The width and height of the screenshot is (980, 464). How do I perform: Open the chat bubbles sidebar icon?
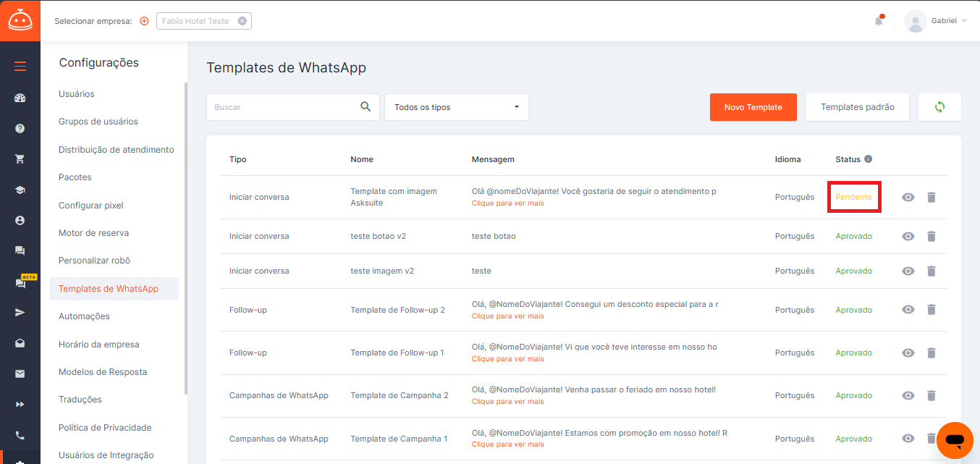coord(20,250)
